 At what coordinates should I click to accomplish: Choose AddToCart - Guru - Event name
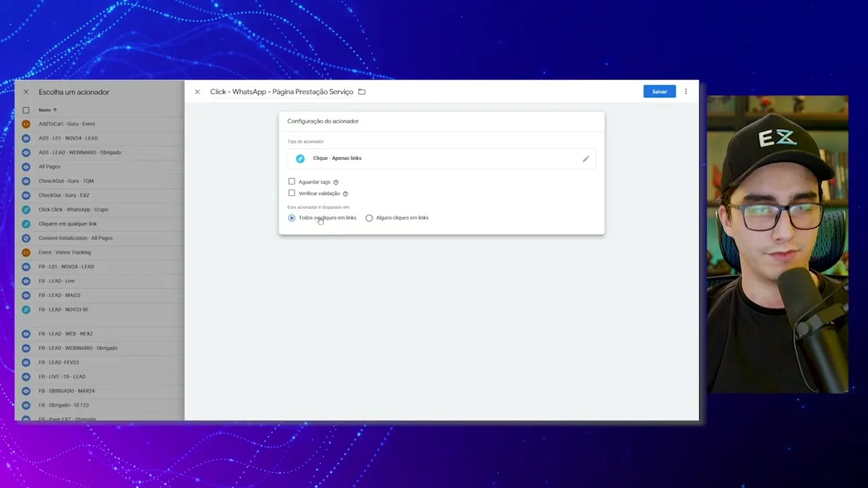[66, 124]
